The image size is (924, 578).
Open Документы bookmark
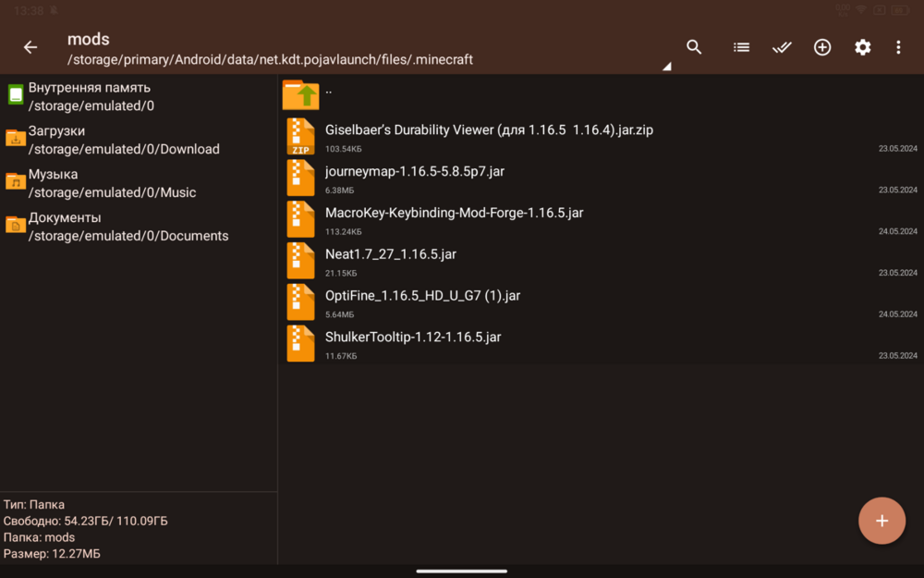pos(139,227)
